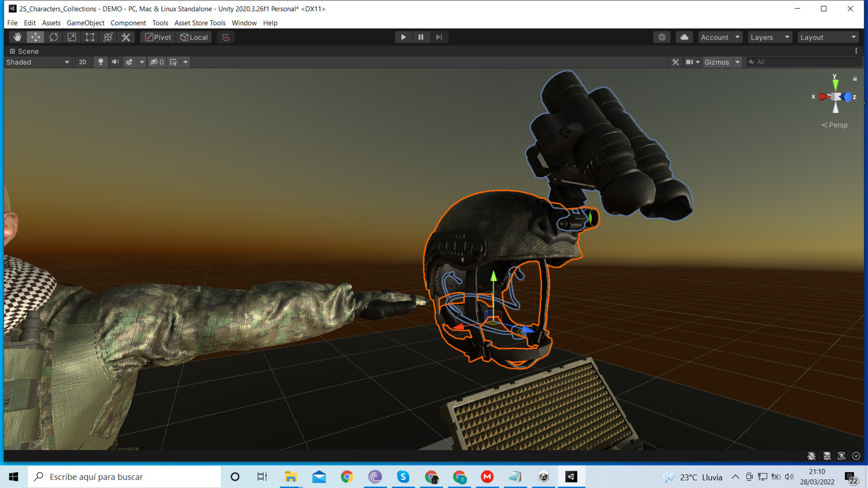
Task: Expand the grid settings dropdown arrow
Action: pyautogui.click(x=185, y=62)
